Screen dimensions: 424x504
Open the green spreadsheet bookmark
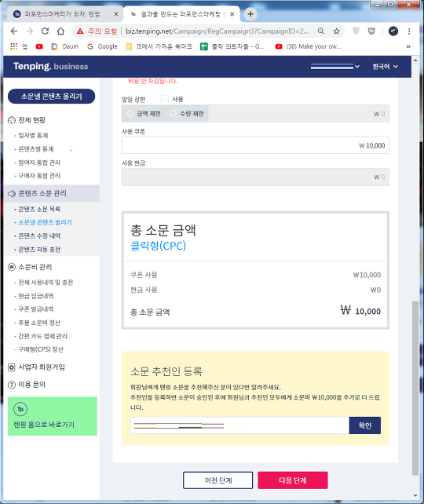pos(232,46)
